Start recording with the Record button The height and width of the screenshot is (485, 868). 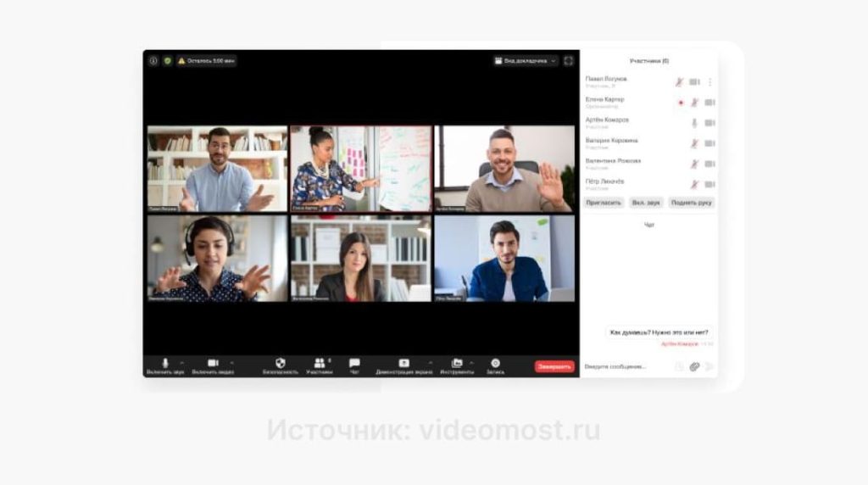(495, 366)
